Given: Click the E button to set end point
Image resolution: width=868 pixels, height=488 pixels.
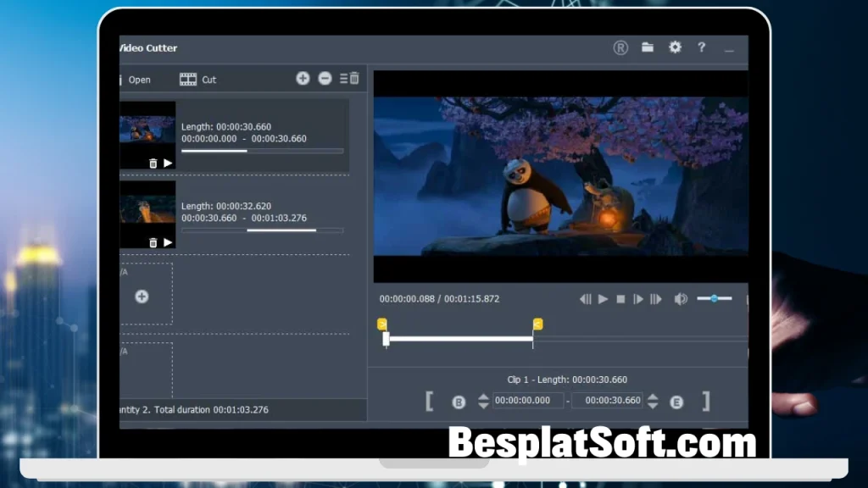Looking at the screenshot, I should coord(676,402).
